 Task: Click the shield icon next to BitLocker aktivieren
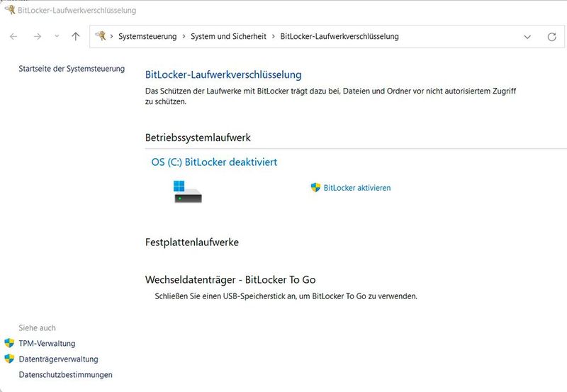coord(315,187)
